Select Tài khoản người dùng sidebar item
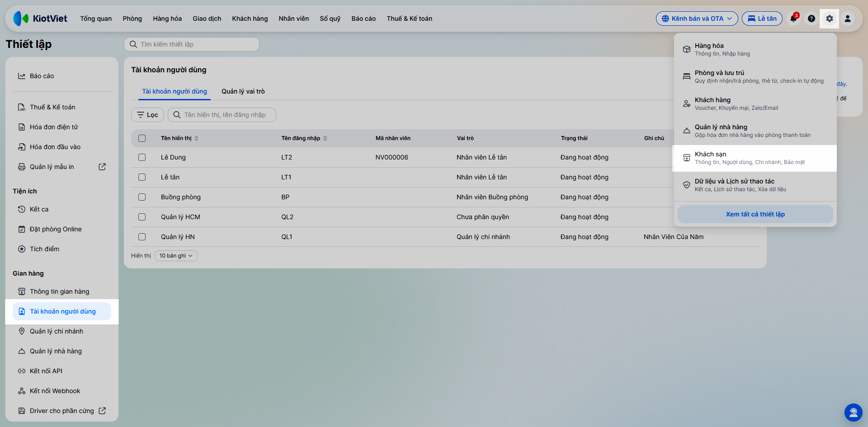Screen dimensions: 868x427 tap(62, 311)
